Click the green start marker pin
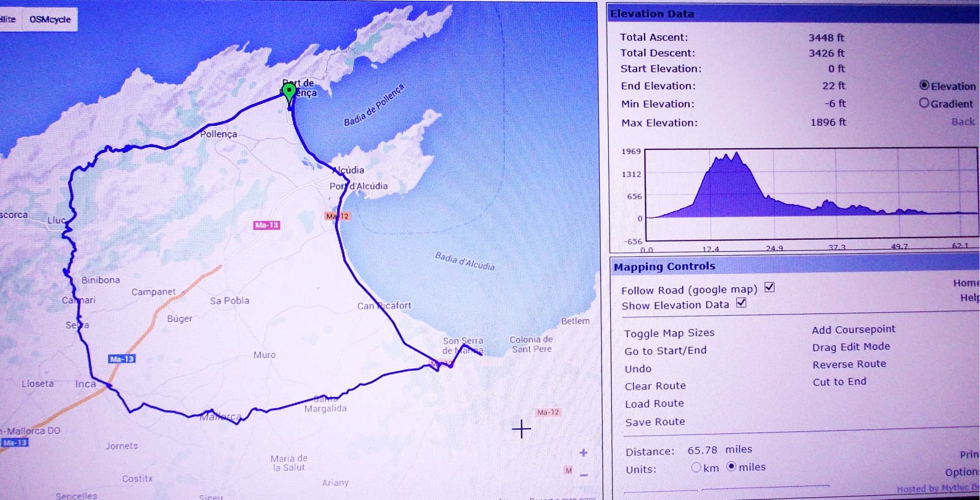The width and height of the screenshot is (980, 500). pyautogui.click(x=289, y=90)
